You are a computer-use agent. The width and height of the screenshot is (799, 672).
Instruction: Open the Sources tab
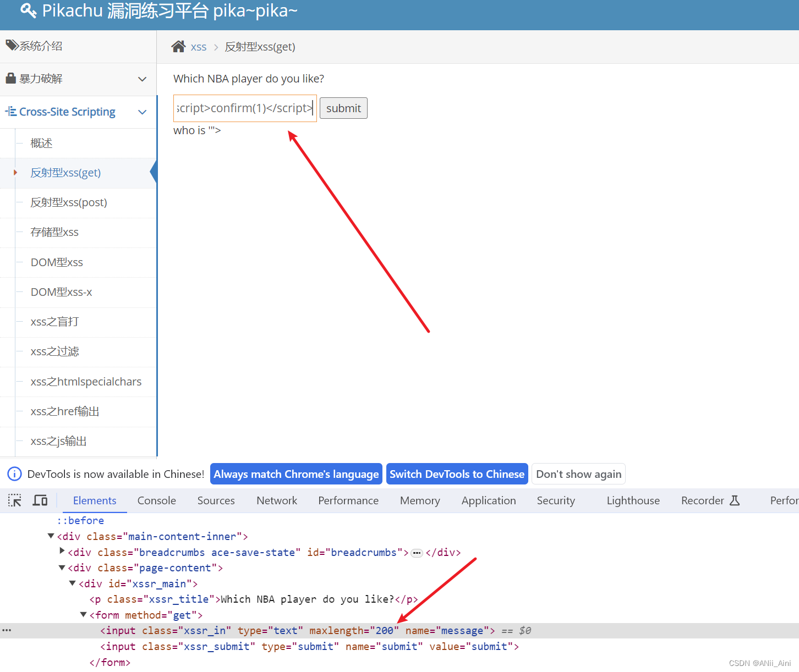pos(216,500)
